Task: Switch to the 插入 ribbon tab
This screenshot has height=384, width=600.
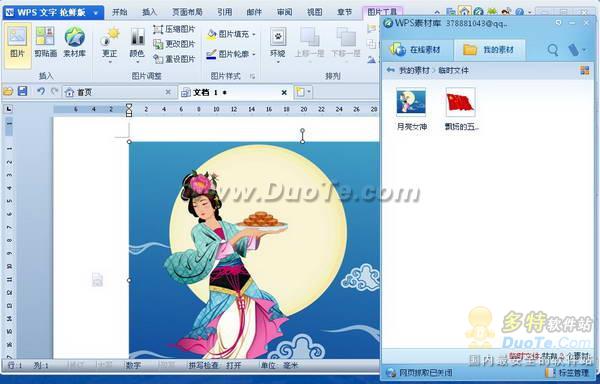Action: pyautogui.click(x=150, y=12)
